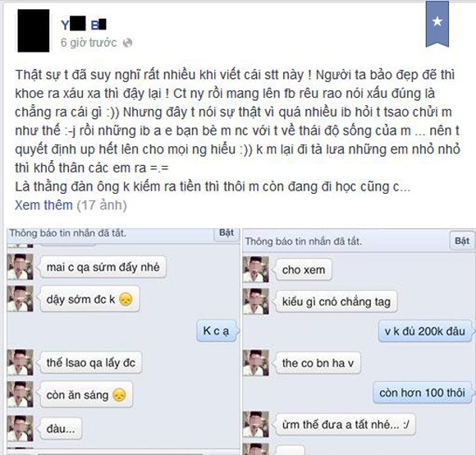Click the sad emoji in 'dậy sớm đc k'

[126, 299]
